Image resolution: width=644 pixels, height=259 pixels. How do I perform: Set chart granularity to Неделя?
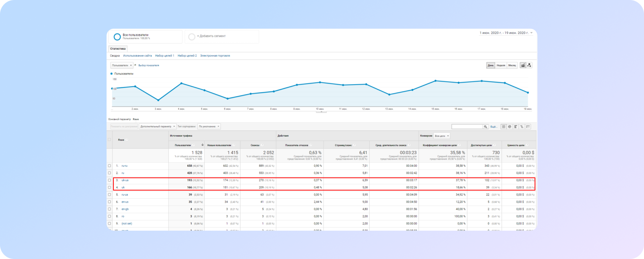501,65
